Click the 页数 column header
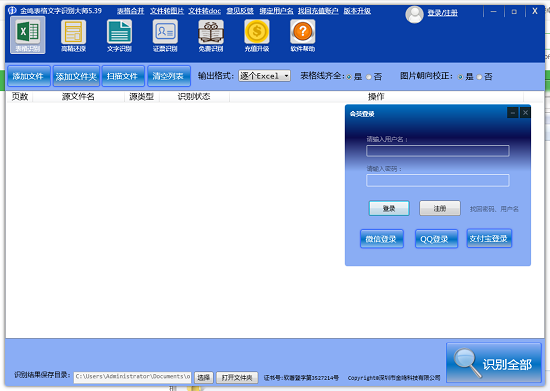The height and width of the screenshot is (391, 550). [20, 96]
